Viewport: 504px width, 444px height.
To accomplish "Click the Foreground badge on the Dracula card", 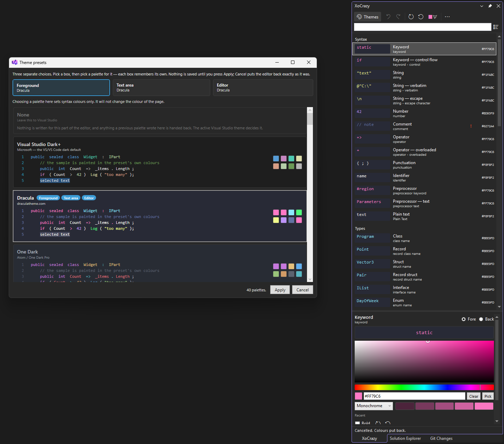I will pos(48,198).
